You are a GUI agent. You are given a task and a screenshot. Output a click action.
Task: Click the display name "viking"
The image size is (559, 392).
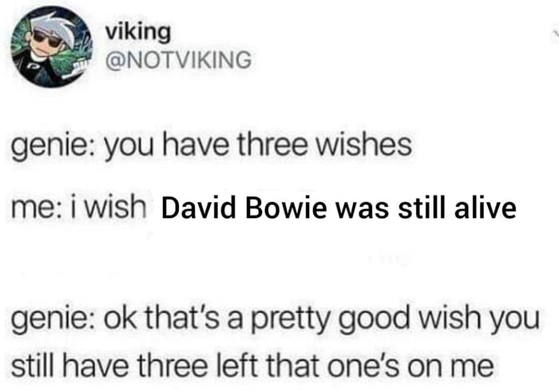tap(138, 33)
